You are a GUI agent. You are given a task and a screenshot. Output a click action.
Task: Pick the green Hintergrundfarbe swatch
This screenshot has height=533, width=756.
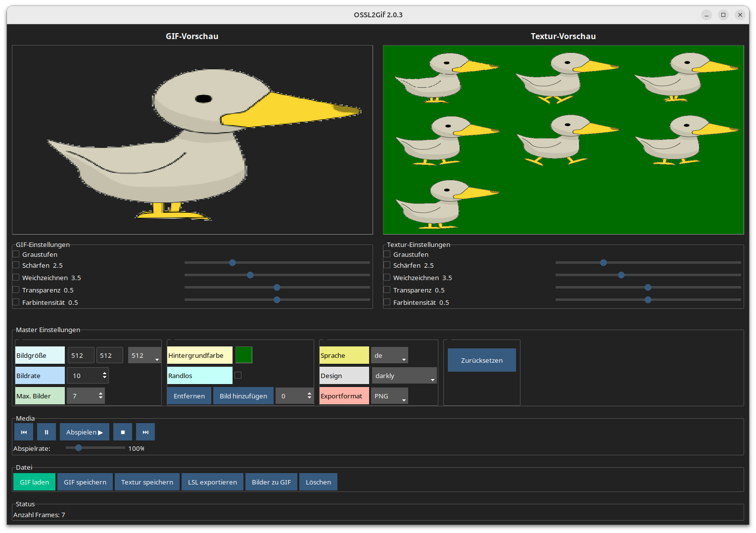click(244, 355)
